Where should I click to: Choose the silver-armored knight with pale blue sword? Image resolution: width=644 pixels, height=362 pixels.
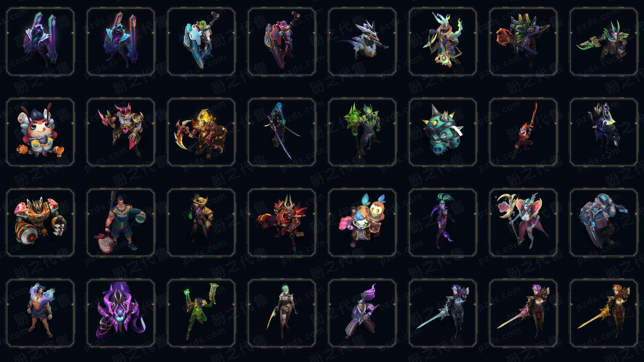coord(443,313)
